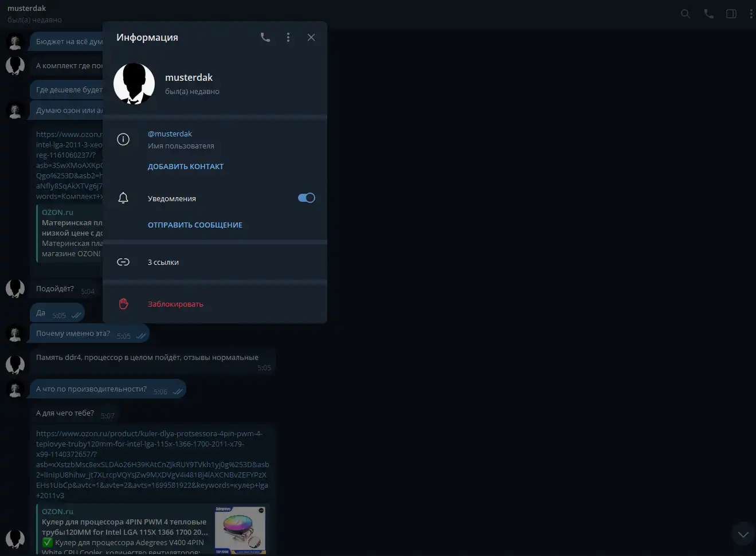Click the chain link icon beside 3 ссылки
This screenshot has width=756, height=556.
tap(123, 262)
